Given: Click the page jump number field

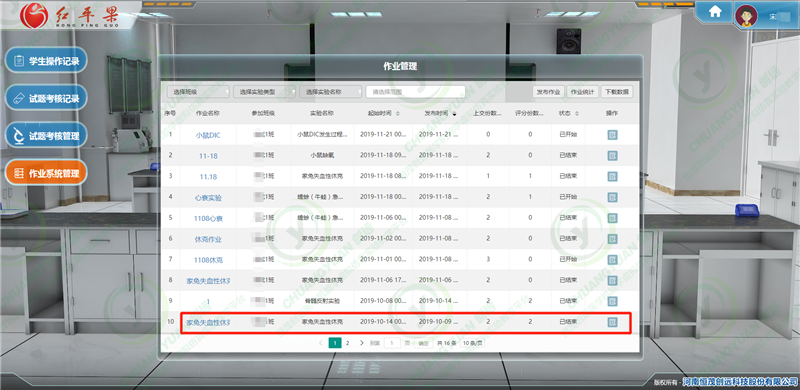Looking at the screenshot, I should point(392,343).
